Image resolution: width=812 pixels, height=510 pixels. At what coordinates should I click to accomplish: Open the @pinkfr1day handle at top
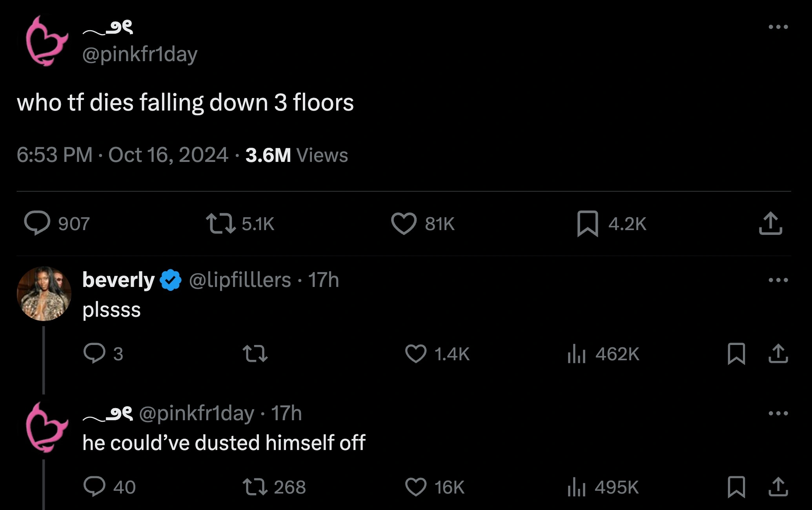point(140,54)
